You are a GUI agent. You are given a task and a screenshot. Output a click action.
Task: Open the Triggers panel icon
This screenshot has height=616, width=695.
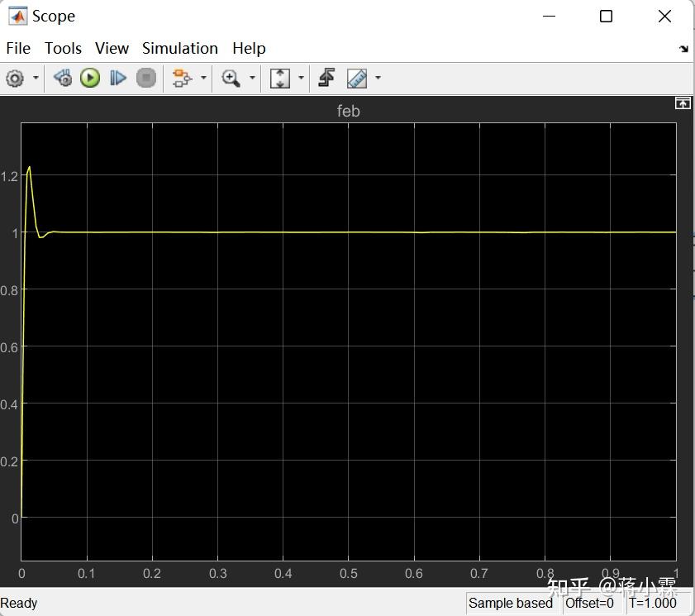[326, 77]
